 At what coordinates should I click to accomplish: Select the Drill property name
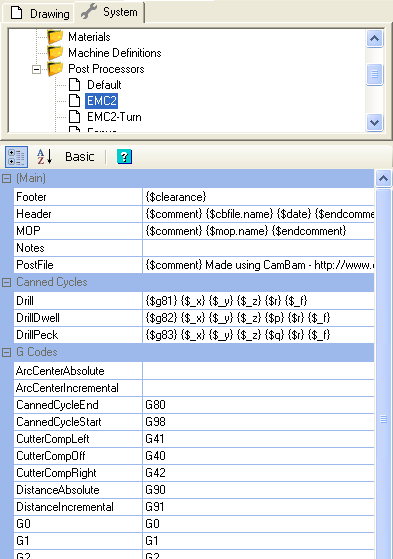(78, 301)
